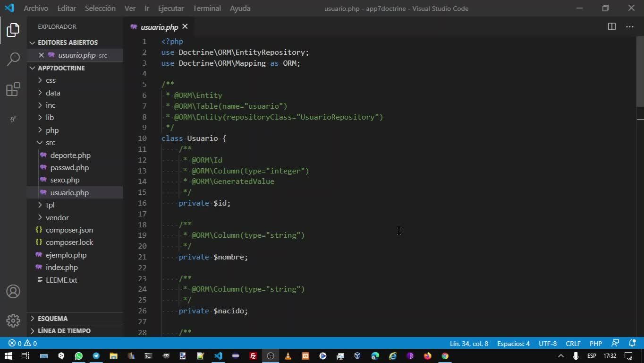Click the editor vertical scrollbar
Screen dimensions: 644x363
(640, 71)
